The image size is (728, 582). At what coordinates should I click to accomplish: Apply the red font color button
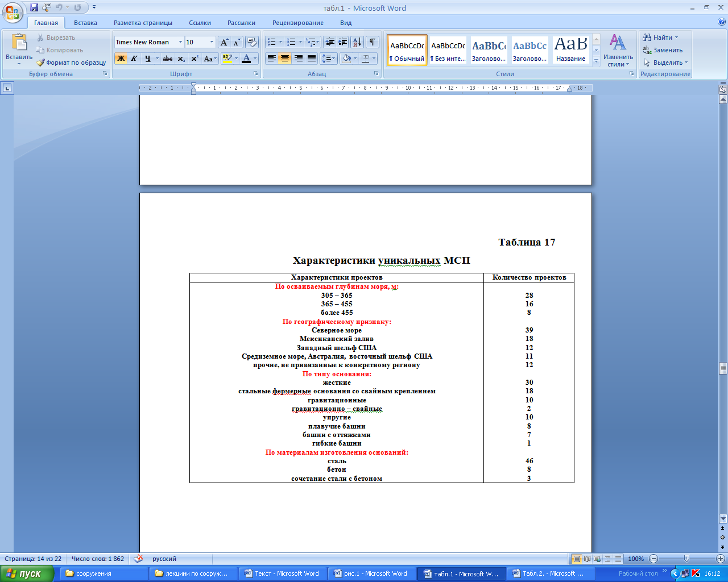tap(246, 59)
